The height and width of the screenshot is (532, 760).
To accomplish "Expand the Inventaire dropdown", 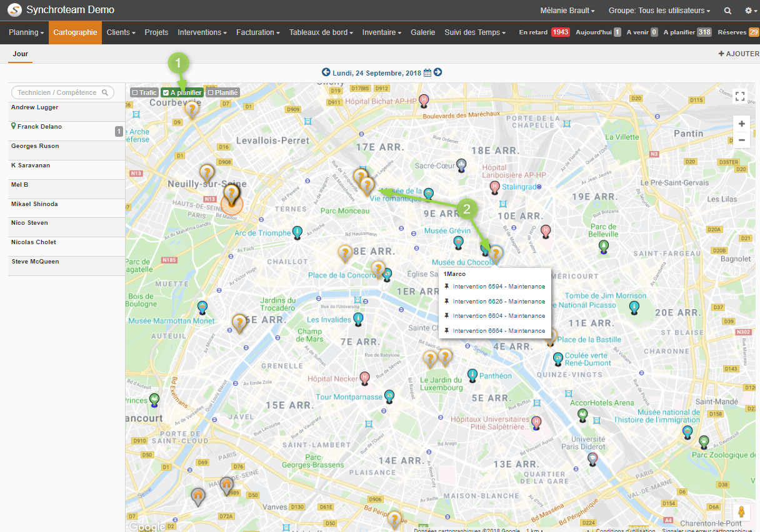I will (382, 32).
